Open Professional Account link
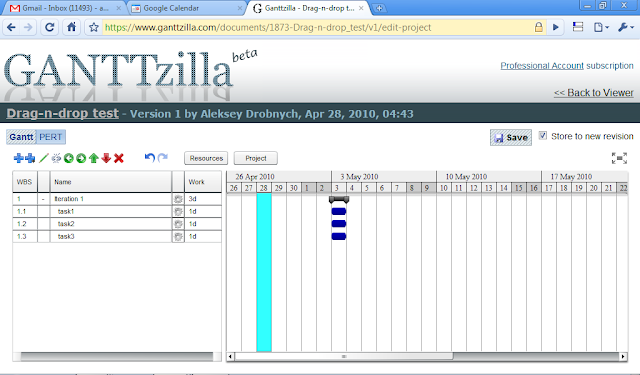 click(x=542, y=66)
